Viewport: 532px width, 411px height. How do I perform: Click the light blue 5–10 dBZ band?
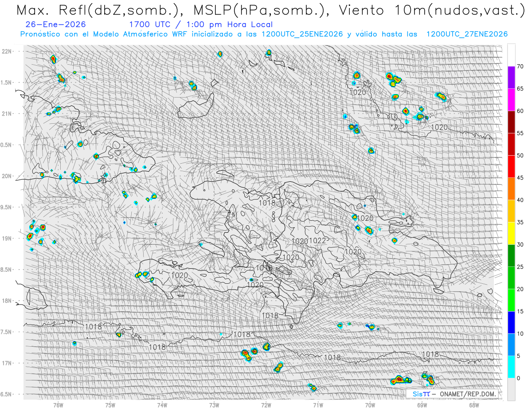pyautogui.click(x=511, y=344)
